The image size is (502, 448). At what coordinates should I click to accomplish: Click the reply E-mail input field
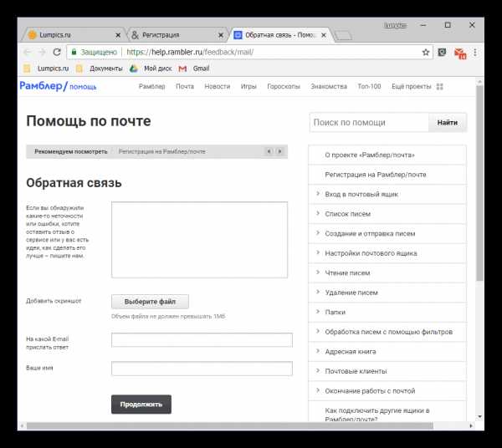click(x=202, y=340)
